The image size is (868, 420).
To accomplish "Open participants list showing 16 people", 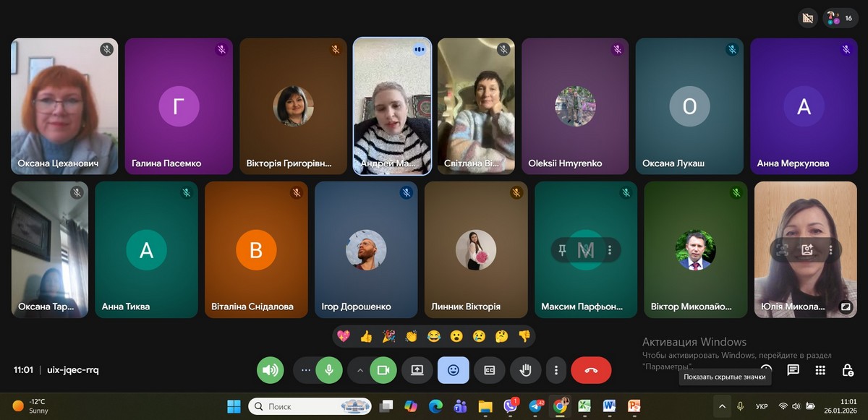I will [841, 18].
